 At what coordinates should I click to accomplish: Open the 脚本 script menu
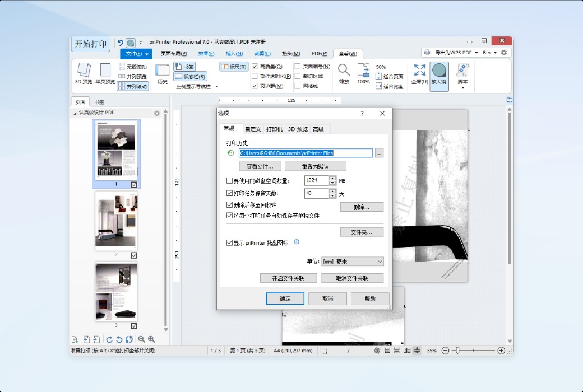click(463, 76)
